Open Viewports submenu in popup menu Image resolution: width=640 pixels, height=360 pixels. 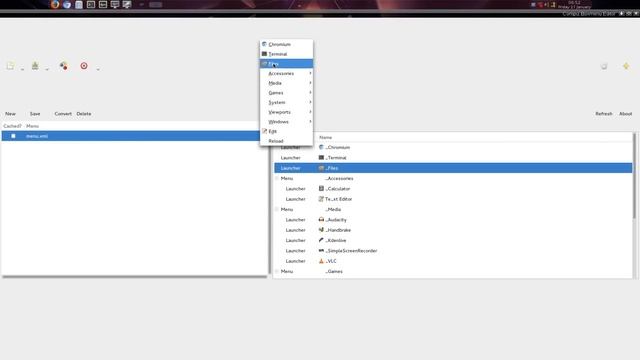click(x=287, y=112)
